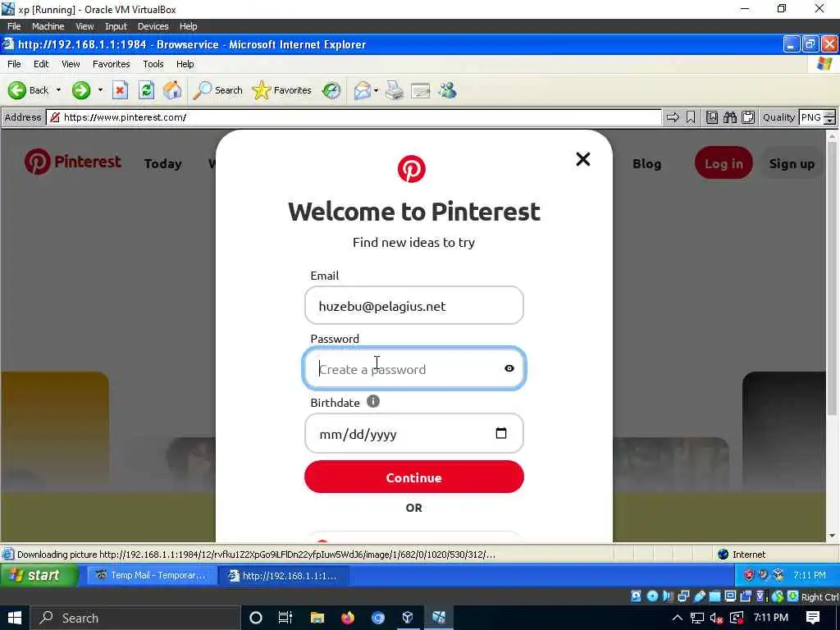Click the birthdate info icon
The height and width of the screenshot is (630, 840).
point(373,401)
